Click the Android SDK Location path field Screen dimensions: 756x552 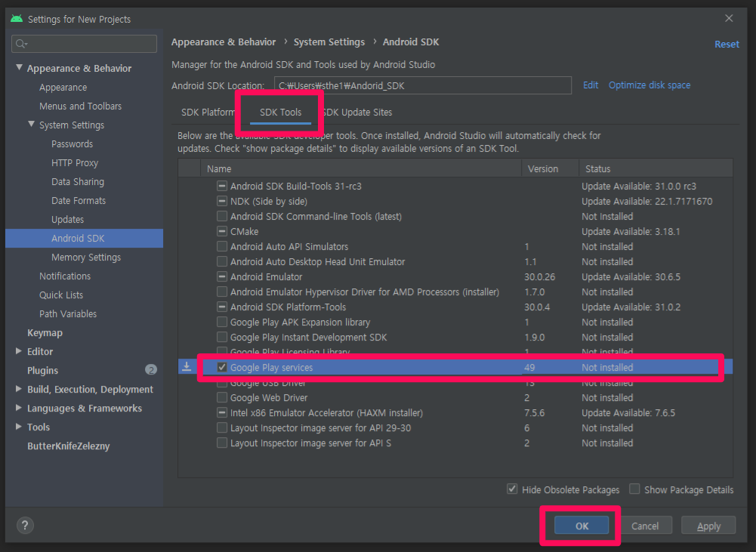[x=423, y=85]
